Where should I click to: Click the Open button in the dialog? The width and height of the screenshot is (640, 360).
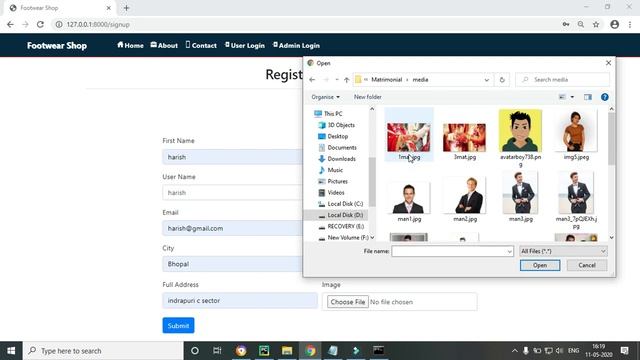click(x=540, y=265)
